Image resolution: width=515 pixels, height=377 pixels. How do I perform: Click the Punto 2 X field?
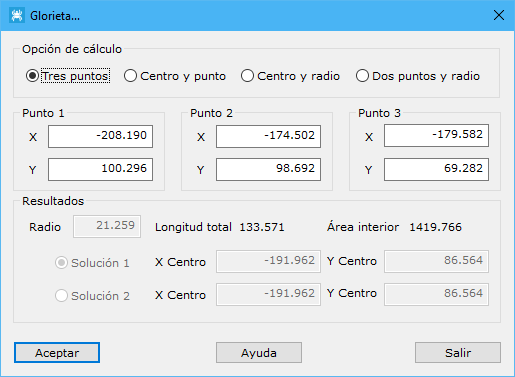click(268, 136)
